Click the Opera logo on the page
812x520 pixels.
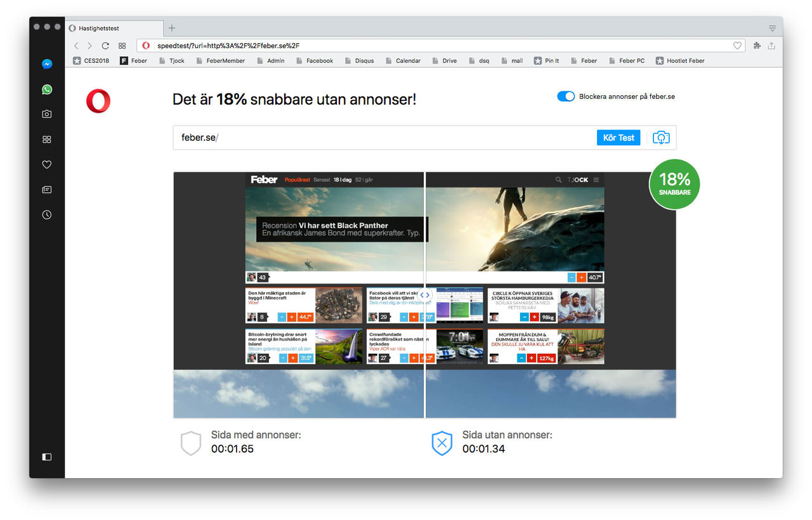coord(98,101)
